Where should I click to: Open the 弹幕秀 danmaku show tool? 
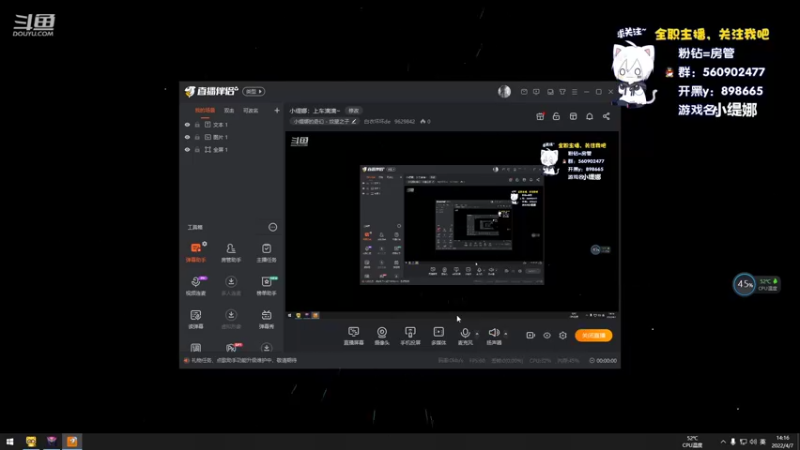pos(266,319)
